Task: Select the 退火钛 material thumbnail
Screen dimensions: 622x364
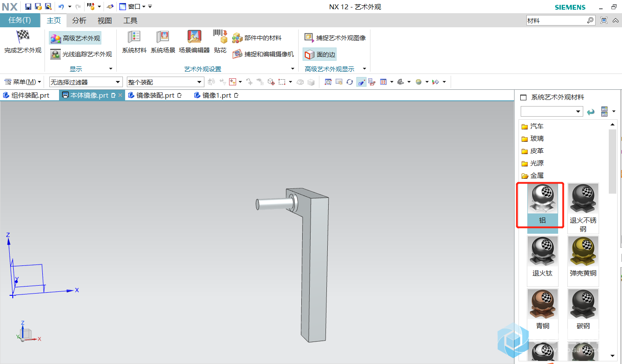Action: tap(543, 261)
